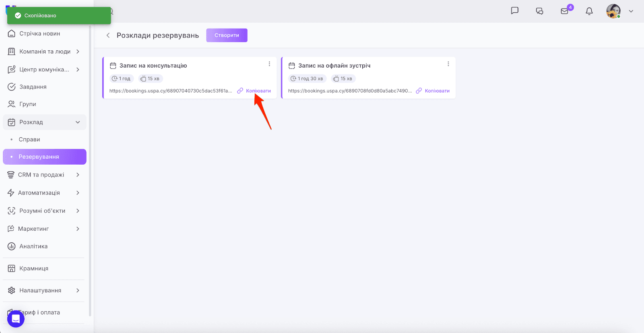Screen dimensions: 644x333
Task: Click the Створити button
Action: click(x=227, y=35)
